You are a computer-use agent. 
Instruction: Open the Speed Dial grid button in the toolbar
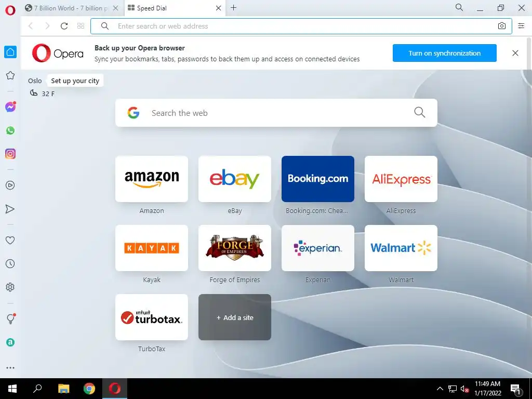(81, 26)
